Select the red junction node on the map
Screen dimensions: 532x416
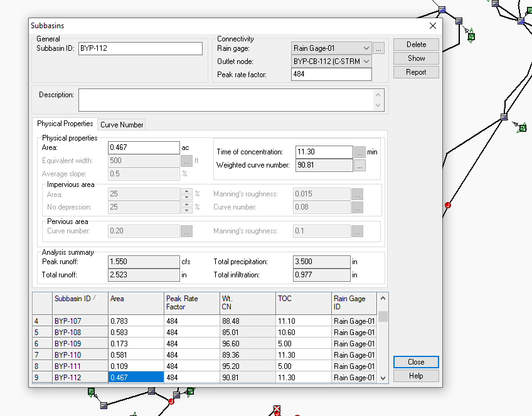(448, 205)
